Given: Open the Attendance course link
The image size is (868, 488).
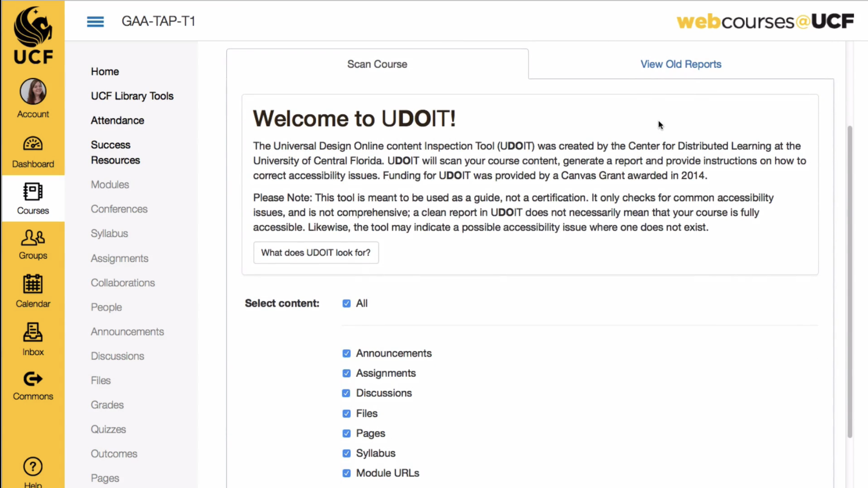Looking at the screenshot, I should point(117,120).
